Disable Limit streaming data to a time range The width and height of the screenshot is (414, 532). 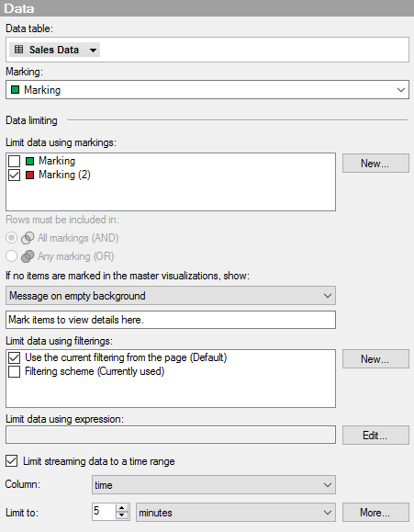tap(12, 461)
